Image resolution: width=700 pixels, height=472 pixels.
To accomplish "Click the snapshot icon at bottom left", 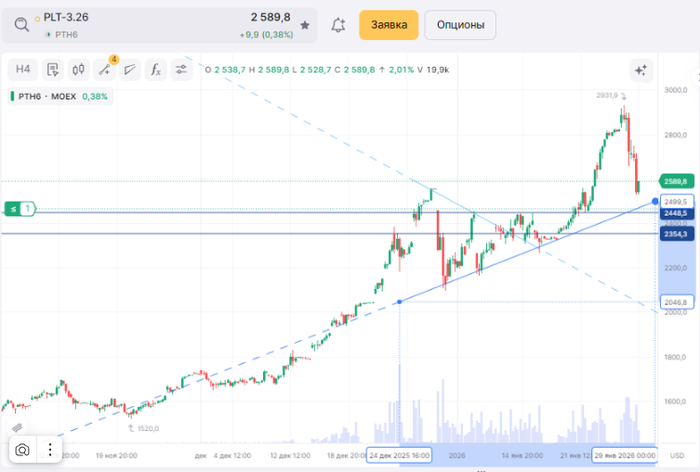I will (22, 450).
